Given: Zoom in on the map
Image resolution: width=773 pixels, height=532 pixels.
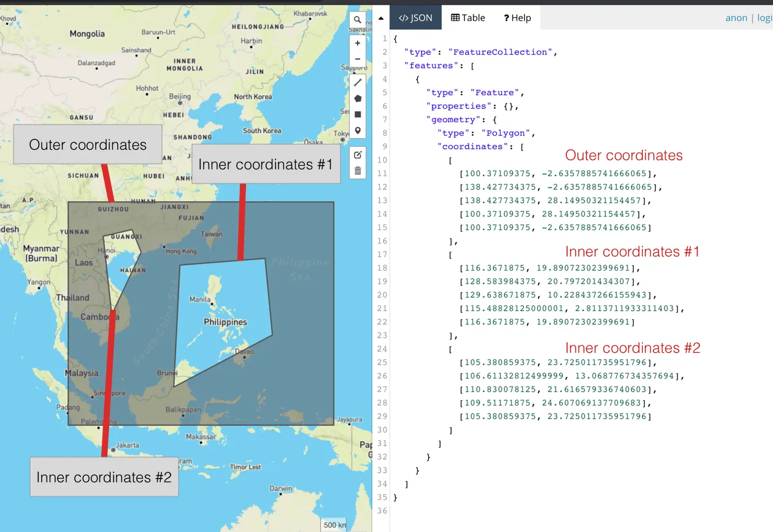Looking at the screenshot, I should point(358,44).
